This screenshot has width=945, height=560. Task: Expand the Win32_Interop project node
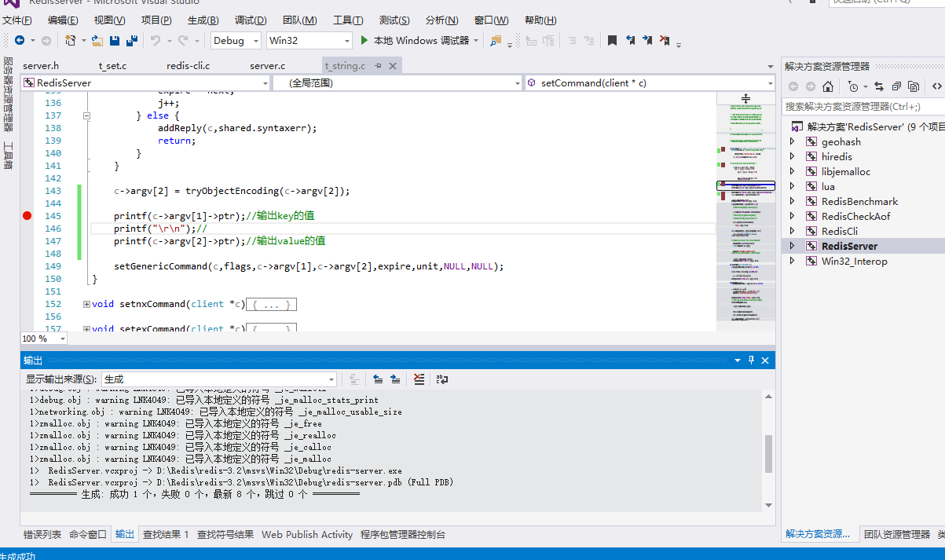(792, 261)
